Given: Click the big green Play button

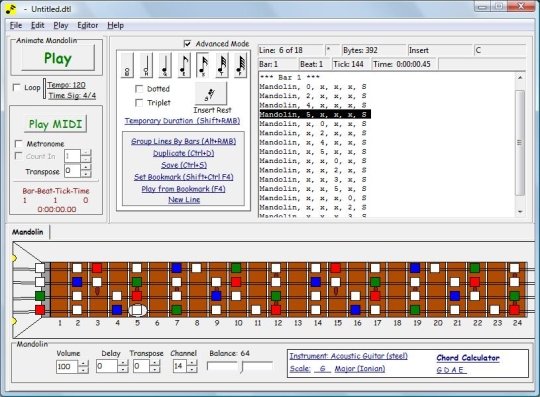Looking at the screenshot, I should (58, 58).
